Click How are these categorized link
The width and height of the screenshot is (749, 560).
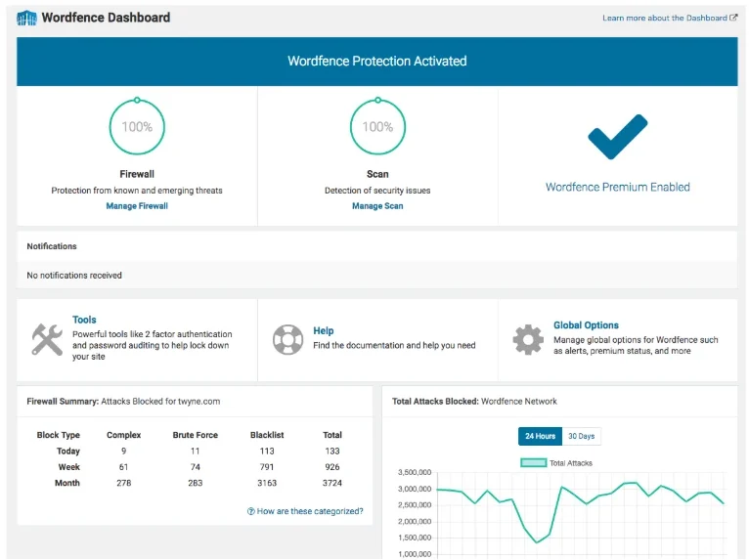click(x=310, y=511)
